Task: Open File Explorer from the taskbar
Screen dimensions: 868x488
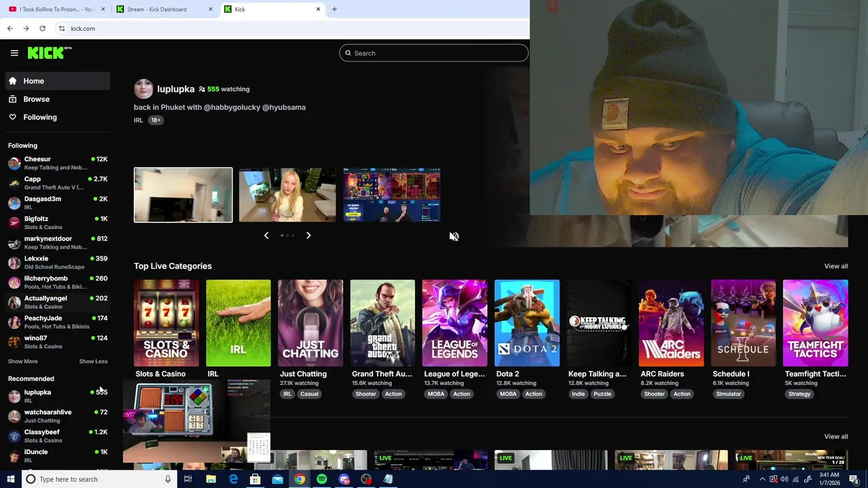Action: click(211, 479)
